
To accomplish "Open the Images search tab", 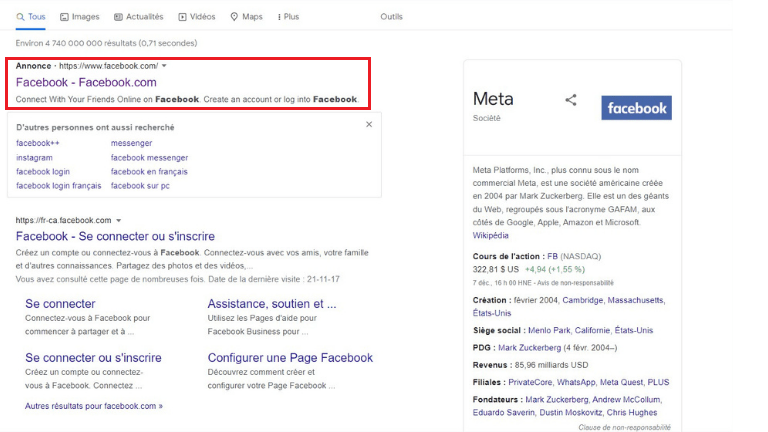I will pyautogui.click(x=79, y=17).
